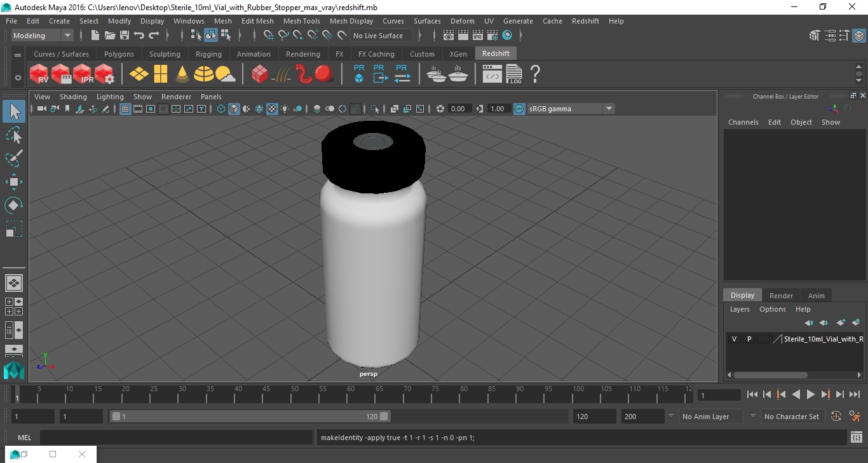
Task: Open the Redshift script feedback window icon
Action: pos(492,75)
